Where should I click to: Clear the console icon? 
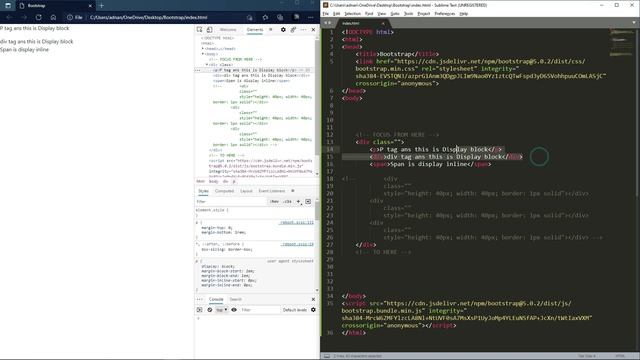(x=210, y=310)
